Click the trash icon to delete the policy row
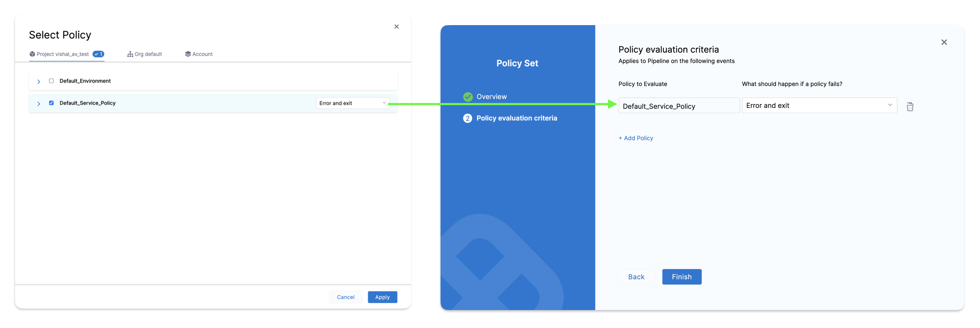This screenshot has height=328, width=980. click(910, 106)
